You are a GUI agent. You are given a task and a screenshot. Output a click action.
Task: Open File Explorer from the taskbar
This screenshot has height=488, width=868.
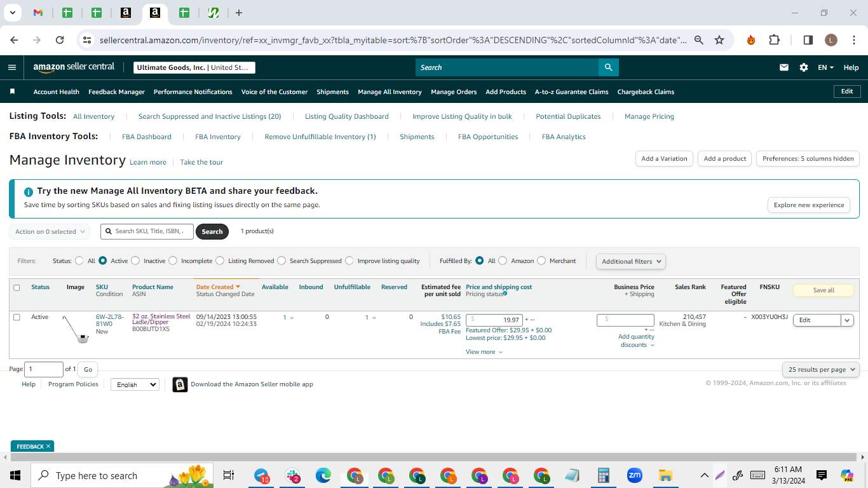tap(665, 475)
